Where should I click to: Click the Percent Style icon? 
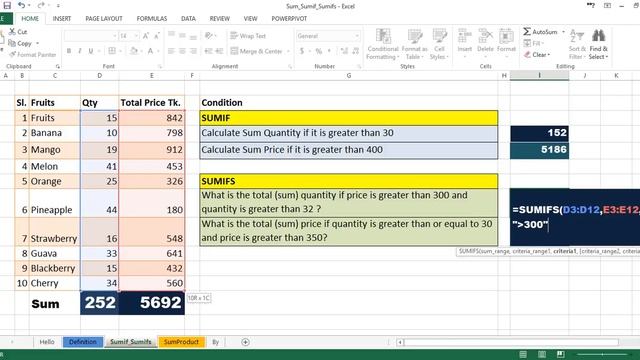pyautogui.click(x=318, y=51)
